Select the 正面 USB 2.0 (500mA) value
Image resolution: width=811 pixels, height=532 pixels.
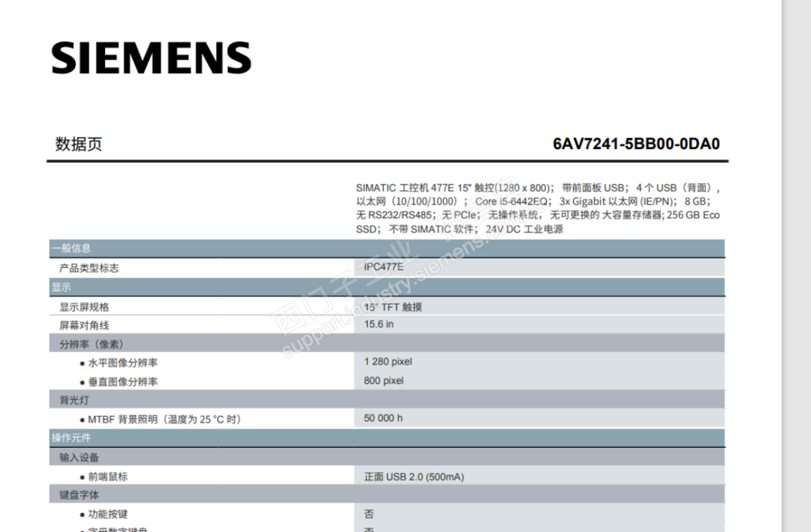click(x=414, y=476)
